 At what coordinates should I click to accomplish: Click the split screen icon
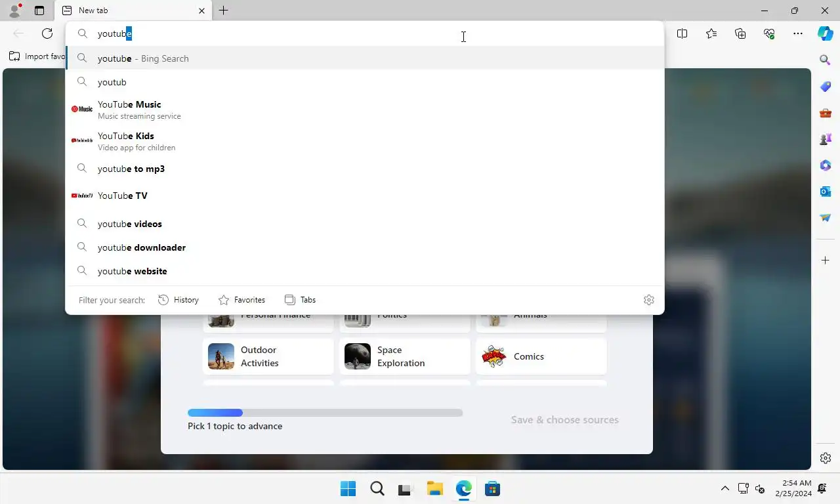(x=682, y=33)
